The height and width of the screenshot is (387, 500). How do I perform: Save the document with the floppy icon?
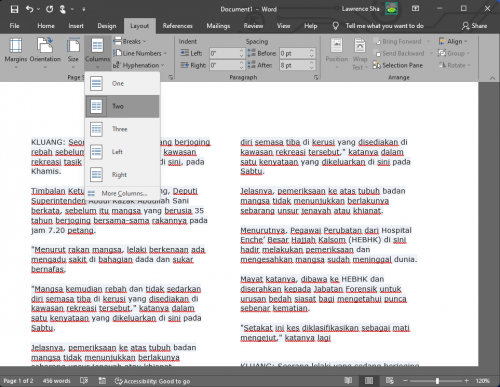pos(14,9)
